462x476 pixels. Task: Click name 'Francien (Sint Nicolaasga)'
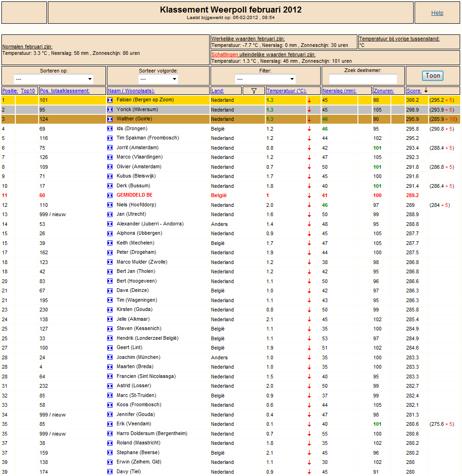(146, 377)
